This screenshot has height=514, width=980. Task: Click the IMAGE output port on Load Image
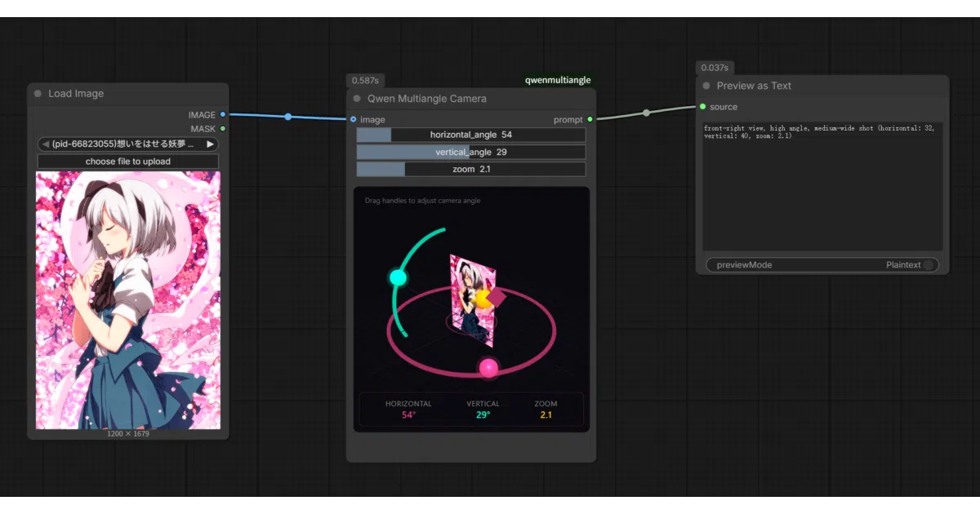tap(223, 115)
